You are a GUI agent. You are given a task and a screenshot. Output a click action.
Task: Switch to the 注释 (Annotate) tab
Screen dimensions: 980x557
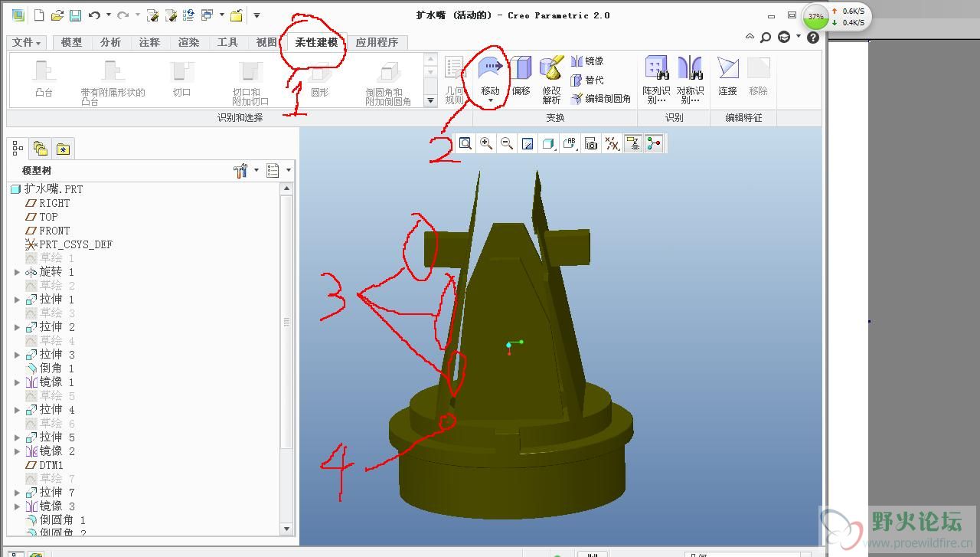150,43
